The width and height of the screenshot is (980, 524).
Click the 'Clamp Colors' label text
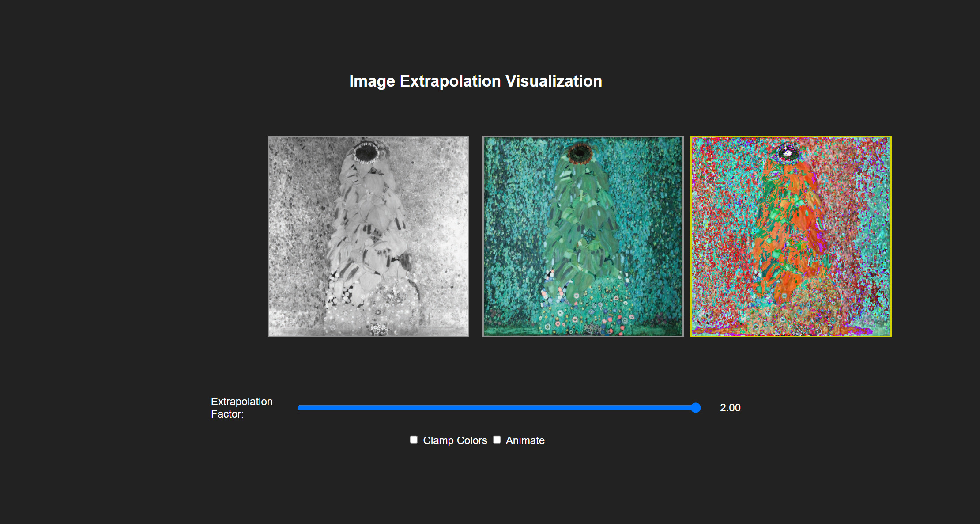tap(455, 440)
